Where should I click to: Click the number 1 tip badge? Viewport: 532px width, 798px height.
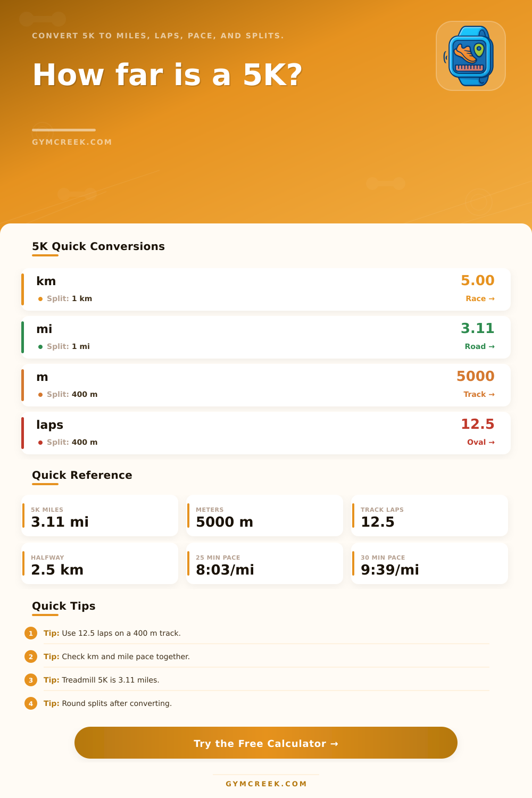click(31, 633)
